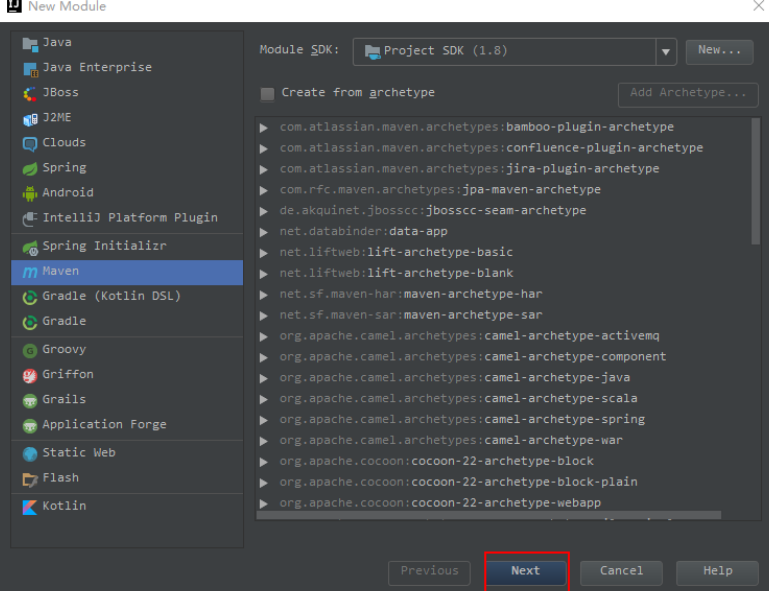Image resolution: width=769 pixels, height=591 pixels.
Task: Click the Next button
Action: (526, 571)
